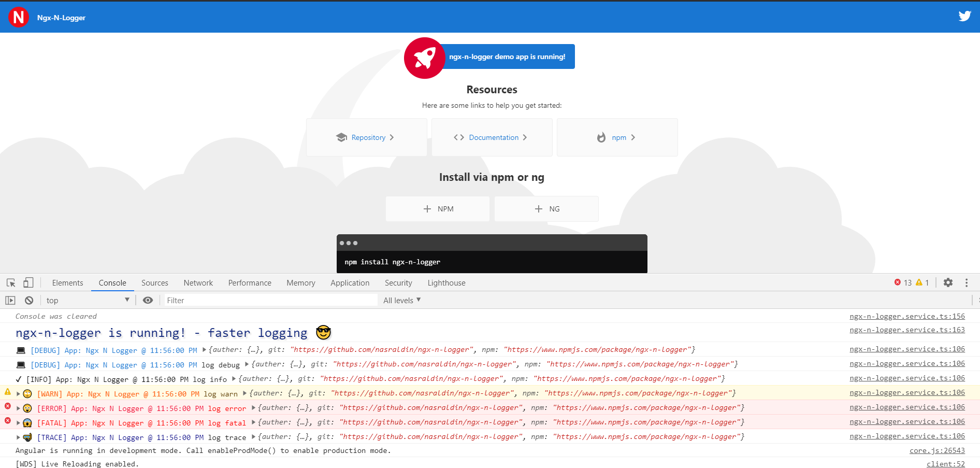Viewport: 980px width, 468px height.
Task: Open core.js:26543 source link
Action: (937, 450)
